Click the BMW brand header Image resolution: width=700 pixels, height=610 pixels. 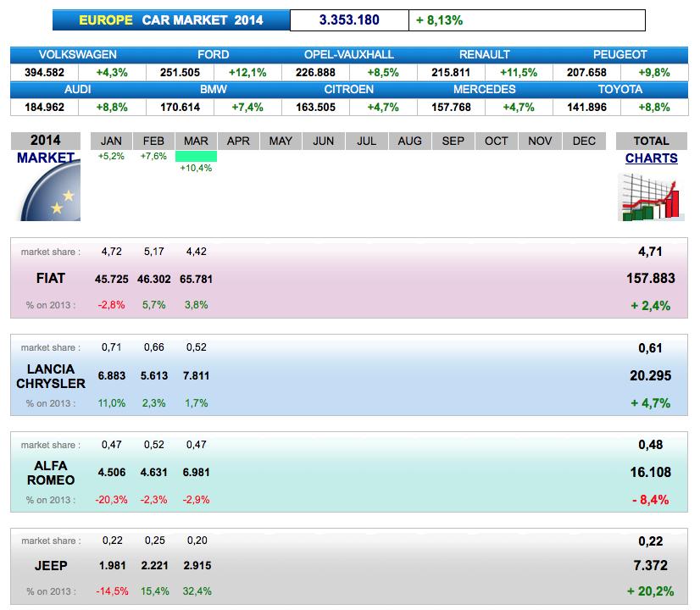coord(214,89)
